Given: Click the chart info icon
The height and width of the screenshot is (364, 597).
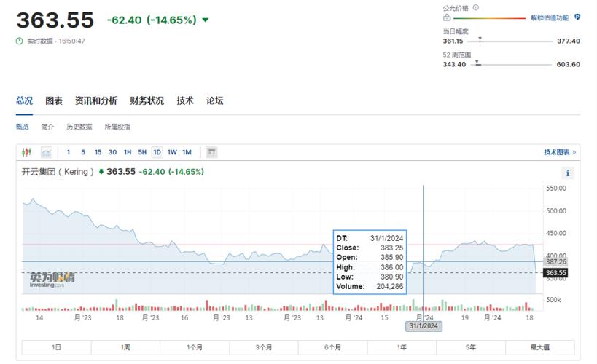Looking at the screenshot, I should coord(567,173).
